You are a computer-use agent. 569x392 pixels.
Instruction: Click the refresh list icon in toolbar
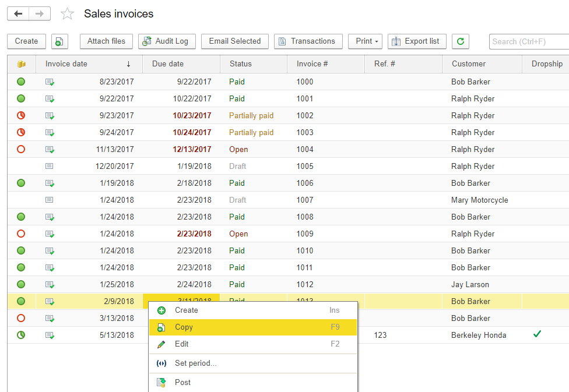pos(461,41)
